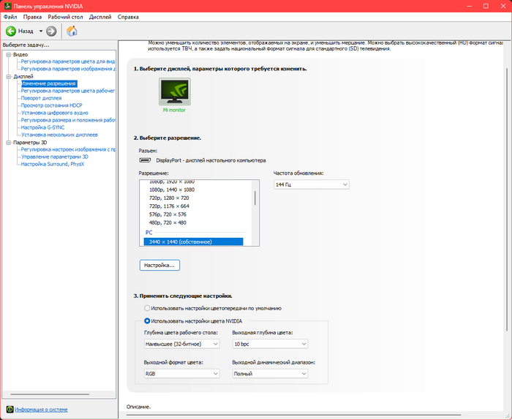Select 'Использовать настройки цвета NVIDIA' radio button
The width and height of the screenshot is (512, 420).
(x=148, y=320)
